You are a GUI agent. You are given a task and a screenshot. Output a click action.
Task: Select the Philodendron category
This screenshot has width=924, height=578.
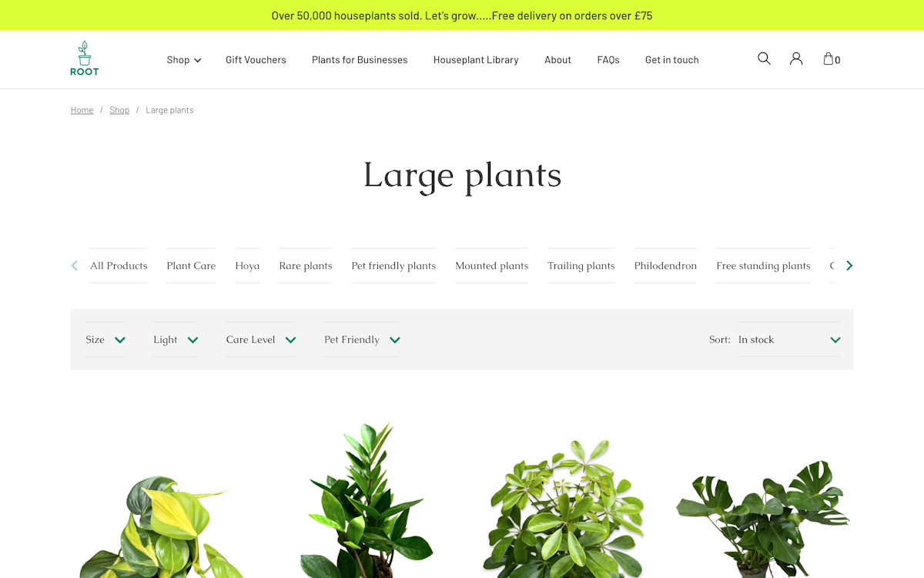click(x=665, y=266)
